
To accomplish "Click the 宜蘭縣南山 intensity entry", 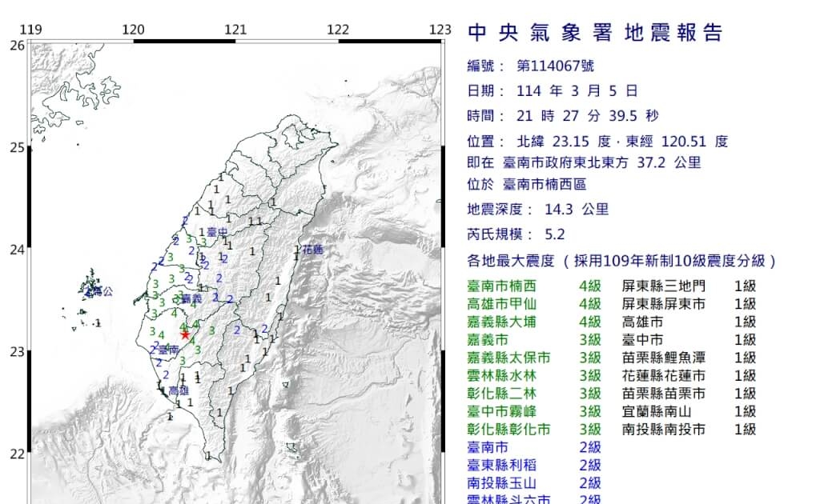I will (x=689, y=411).
